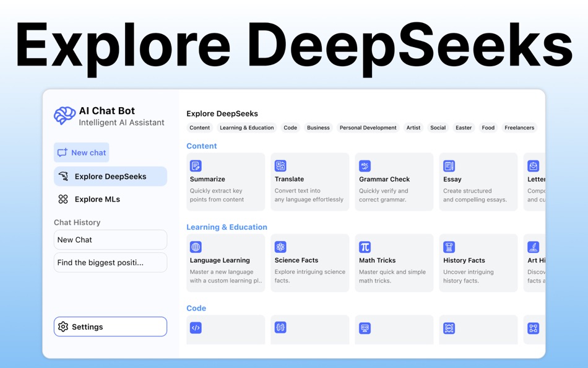Click the third Code card monitor icon
Screen dimensions: 588x368
365,328
